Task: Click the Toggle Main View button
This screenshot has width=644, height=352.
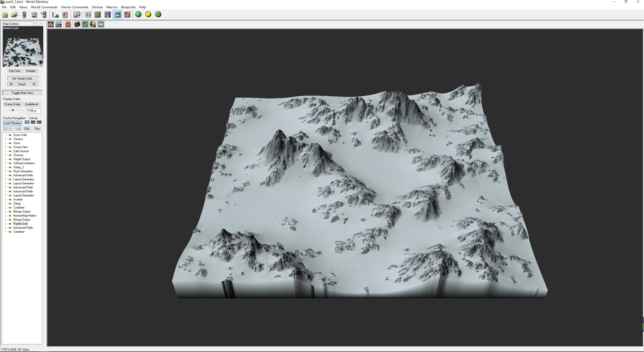Action: pyautogui.click(x=22, y=93)
